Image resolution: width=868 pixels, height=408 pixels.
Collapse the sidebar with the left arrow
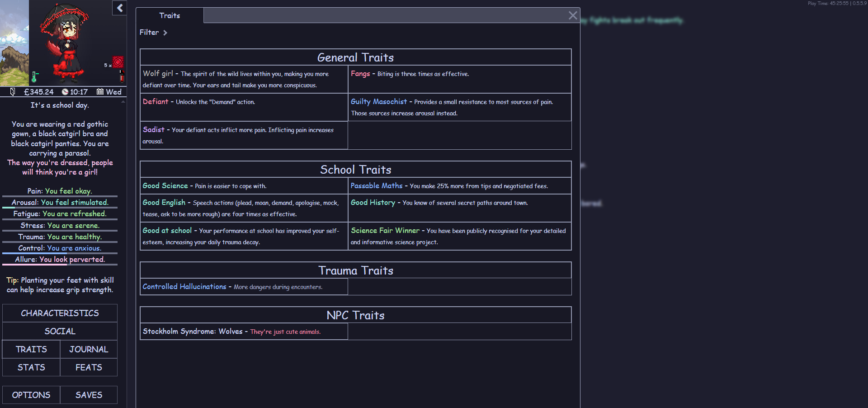pyautogui.click(x=119, y=8)
